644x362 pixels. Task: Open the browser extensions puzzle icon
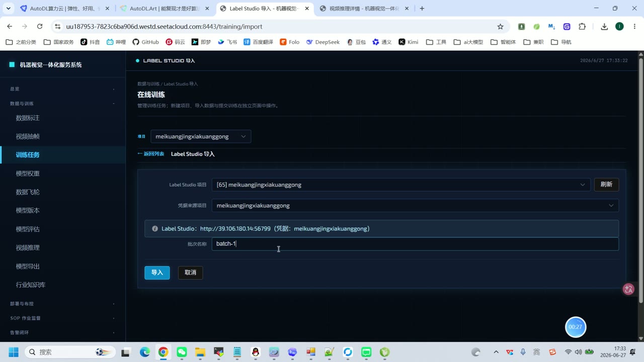582,26
